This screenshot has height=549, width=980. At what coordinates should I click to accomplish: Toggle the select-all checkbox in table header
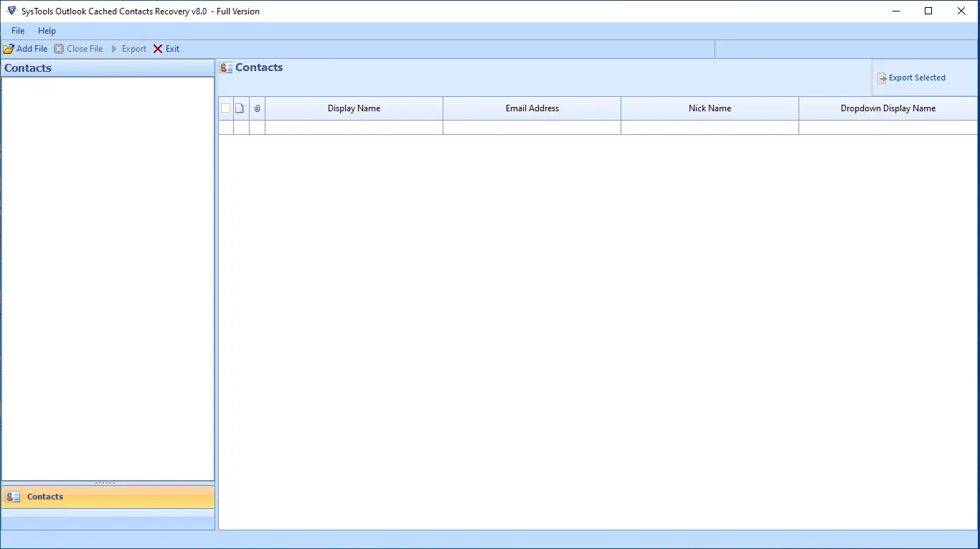tap(226, 108)
